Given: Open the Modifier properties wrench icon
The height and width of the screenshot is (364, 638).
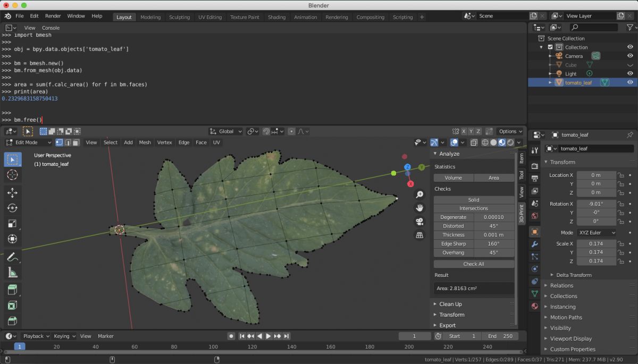Looking at the screenshot, I should click(x=534, y=244).
